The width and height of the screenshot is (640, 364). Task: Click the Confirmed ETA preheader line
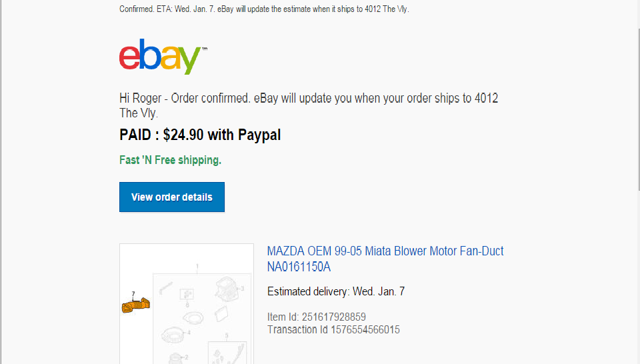(x=264, y=9)
